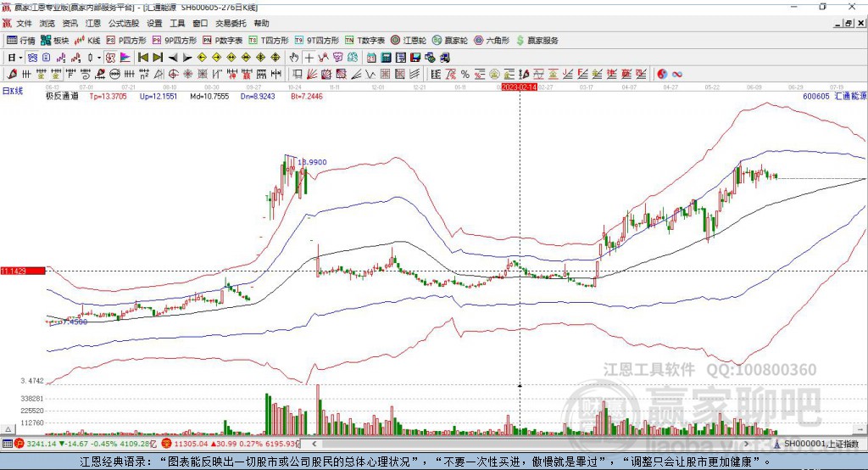Viewport: 868px width, 470px height.
Task: Open the 帮助 menu
Action: click(261, 23)
